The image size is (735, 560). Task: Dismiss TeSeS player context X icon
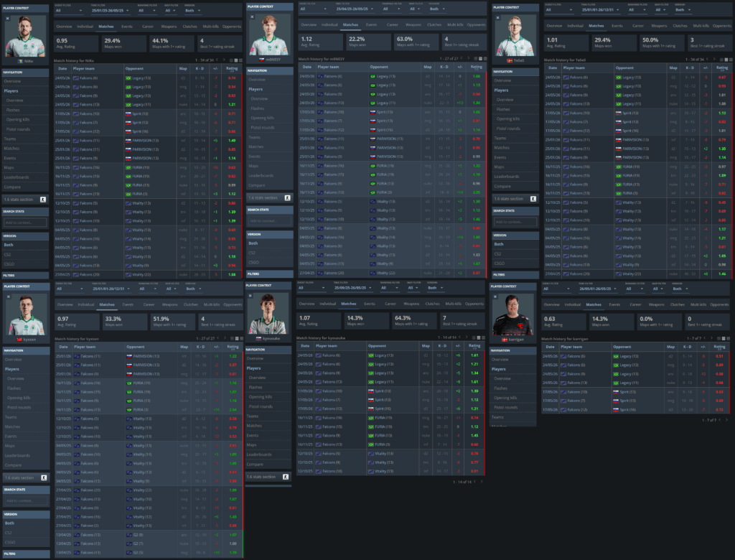[x=498, y=18]
